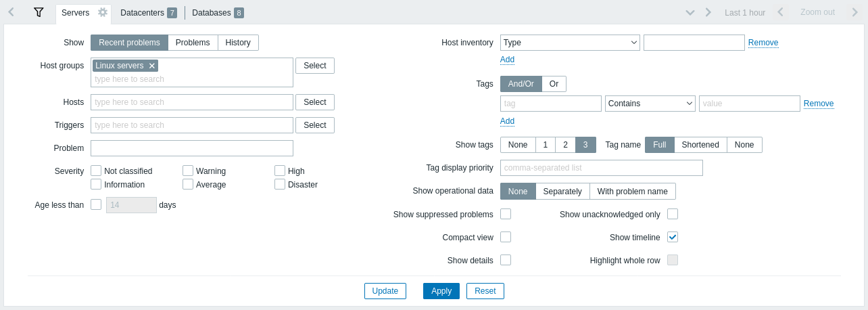Switch to the Datacenters tab
Screen dimensions: 868x310
coord(148,13)
